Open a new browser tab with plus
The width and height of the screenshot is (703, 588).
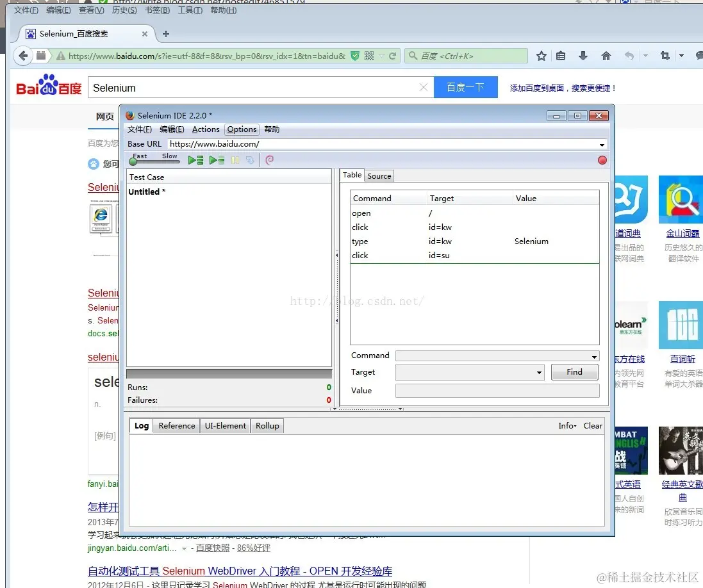[x=166, y=34]
